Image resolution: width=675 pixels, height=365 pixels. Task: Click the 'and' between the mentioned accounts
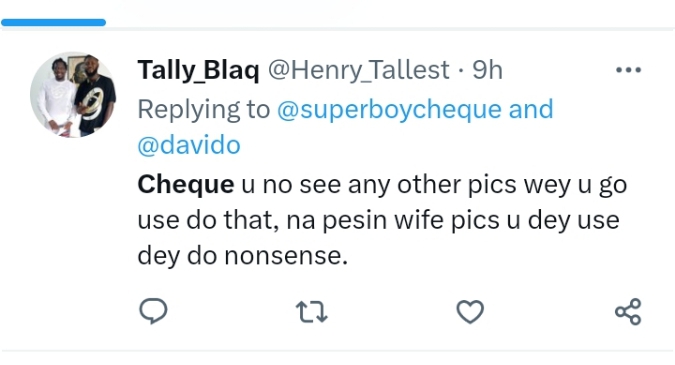(531, 109)
